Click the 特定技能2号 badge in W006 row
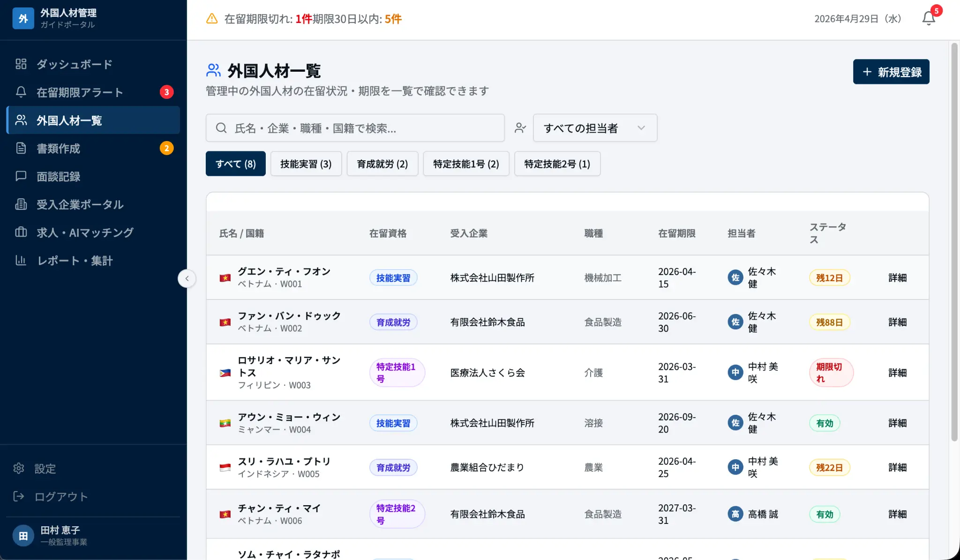 [x=397, y=515]
